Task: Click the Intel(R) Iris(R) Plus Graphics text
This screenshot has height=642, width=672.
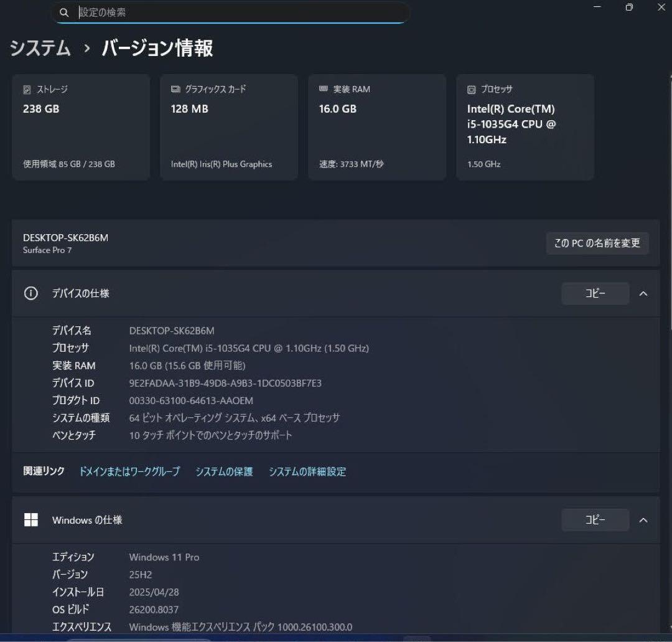Action: coord(222,164)
